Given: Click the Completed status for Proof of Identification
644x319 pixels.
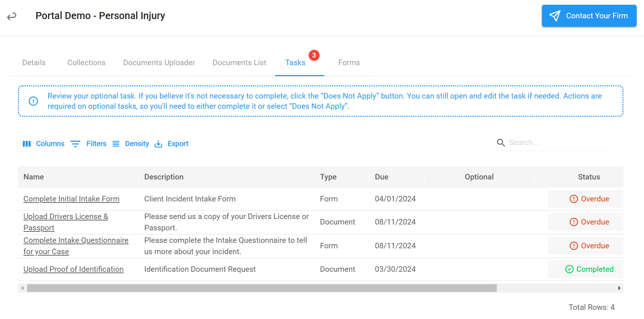Looking at the screenshot, I should click(x=586, y=269).
